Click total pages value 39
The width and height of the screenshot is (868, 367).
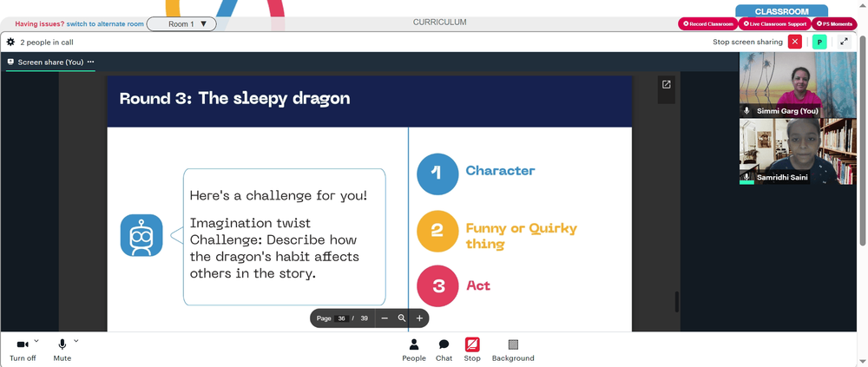[x=365, y=318]
